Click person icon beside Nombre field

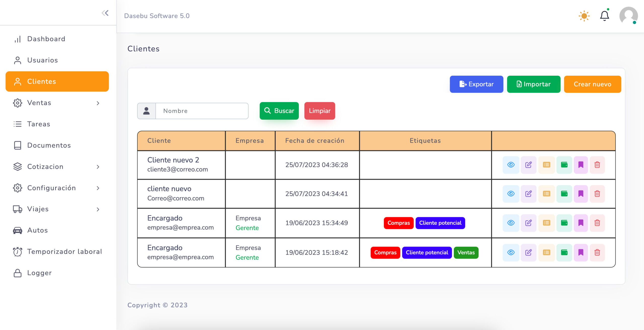146,111
